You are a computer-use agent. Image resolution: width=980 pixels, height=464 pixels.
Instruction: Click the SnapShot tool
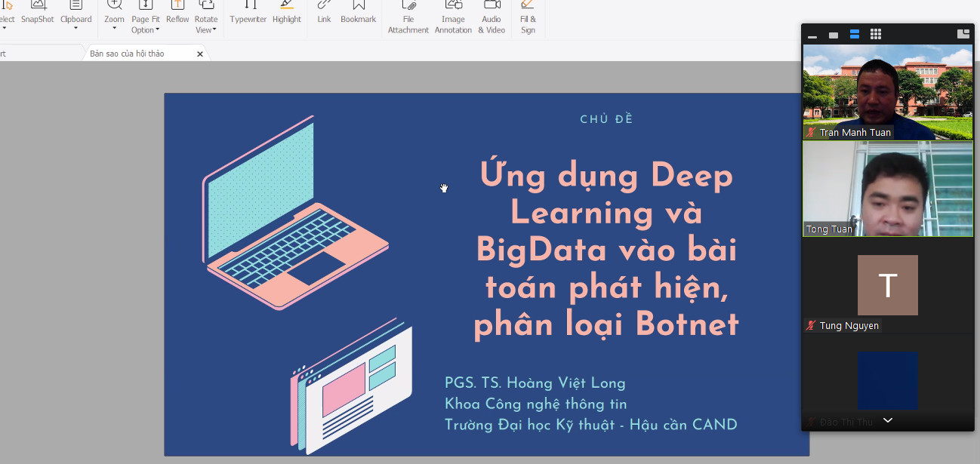tap(37, 13)
